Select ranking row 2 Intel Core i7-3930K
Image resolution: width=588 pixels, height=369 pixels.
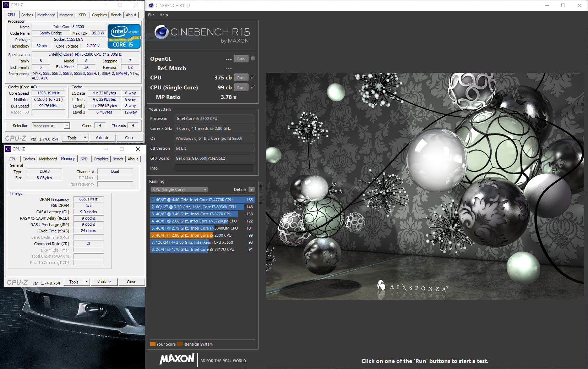click(x=202, y=207)
